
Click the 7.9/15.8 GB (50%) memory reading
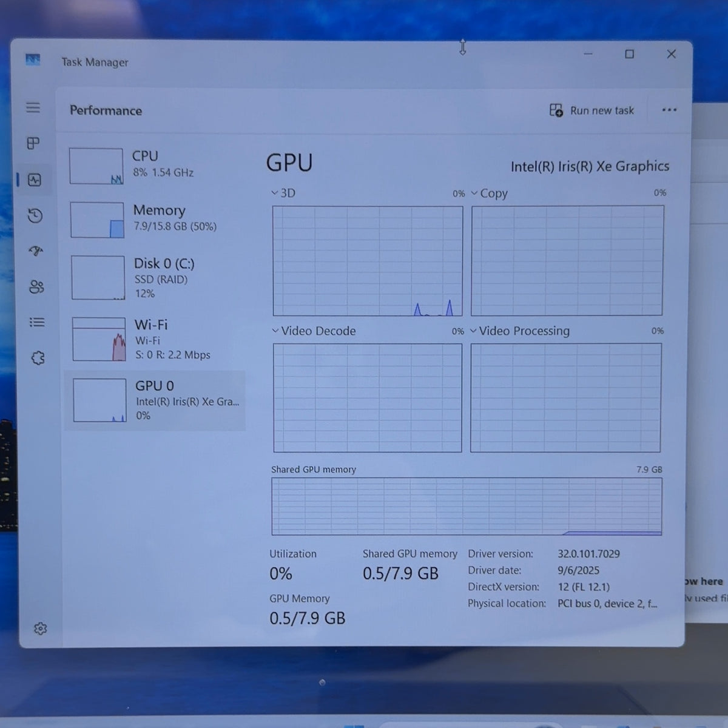coord(175,226)
